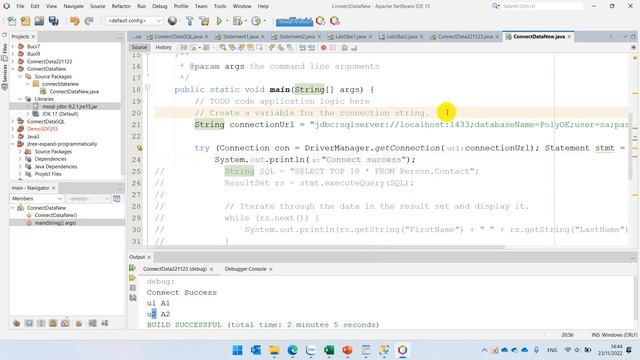Click the Undo toolbar icon
The image size is (640, 360).
click(74, 21)
